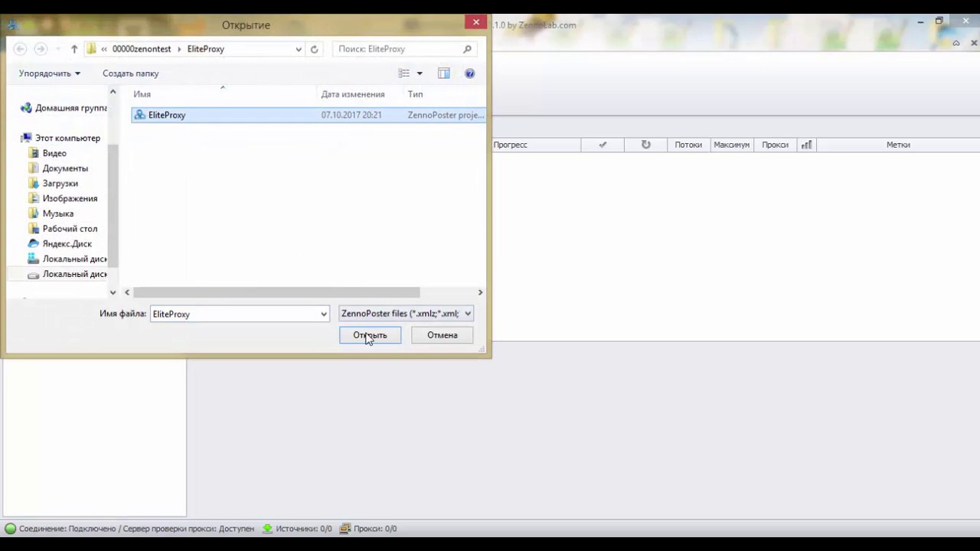
Task: Click the Открыть button
Action: [x=370, y=335]
